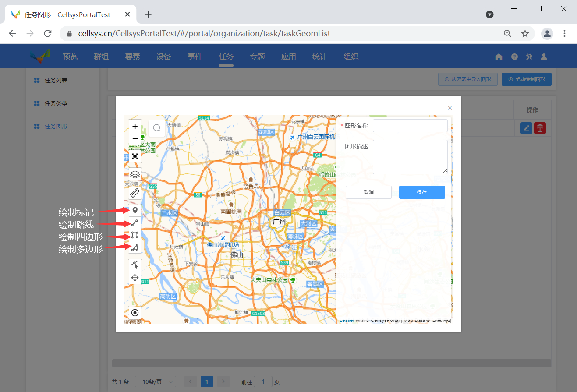
Task: Click the 图形名称 input field
Action: [x=410, y=126]
